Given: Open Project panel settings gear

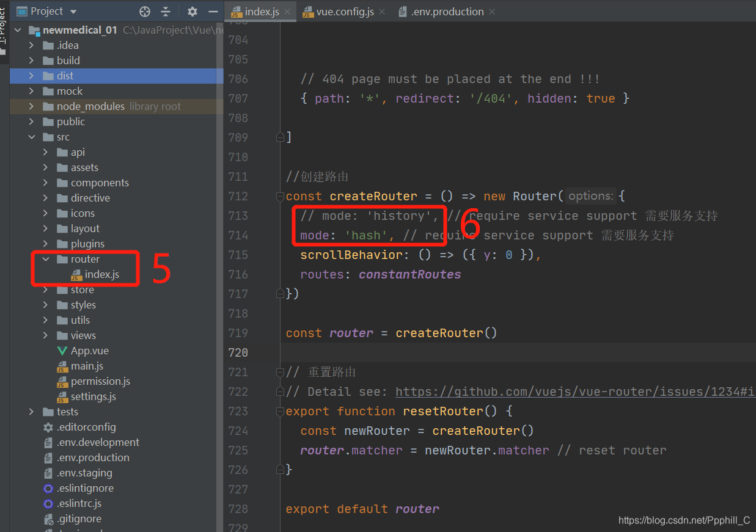Looking at the screenshot, I should click(193, 11).
